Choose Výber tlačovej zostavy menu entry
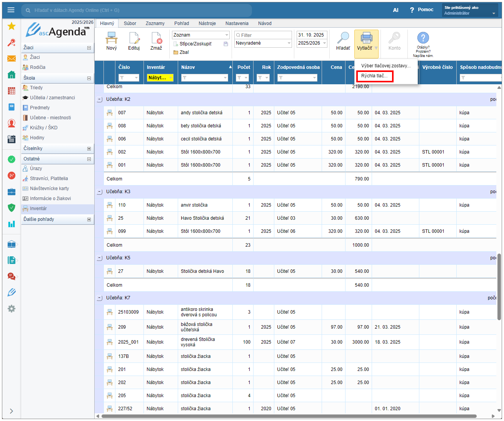This screenshot has height=421, width=504. (386, 66)
